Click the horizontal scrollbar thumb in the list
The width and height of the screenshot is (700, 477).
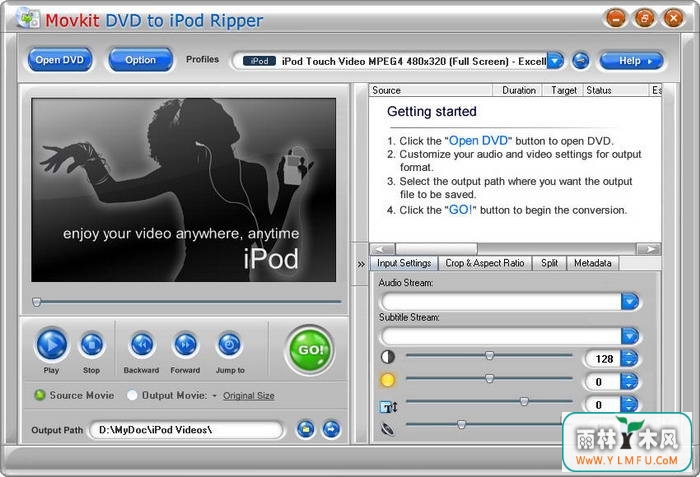(436, 249)
